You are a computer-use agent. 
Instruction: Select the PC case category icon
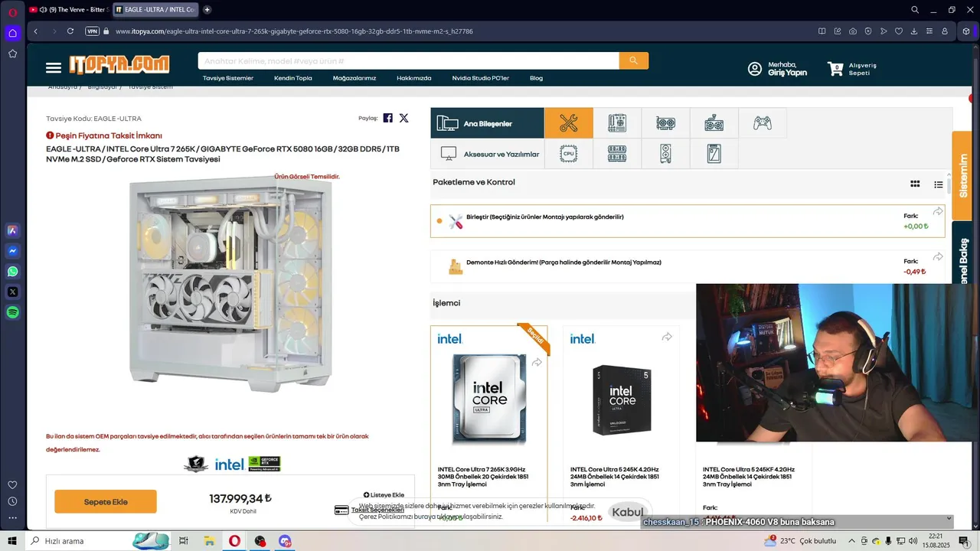point(665,153)
